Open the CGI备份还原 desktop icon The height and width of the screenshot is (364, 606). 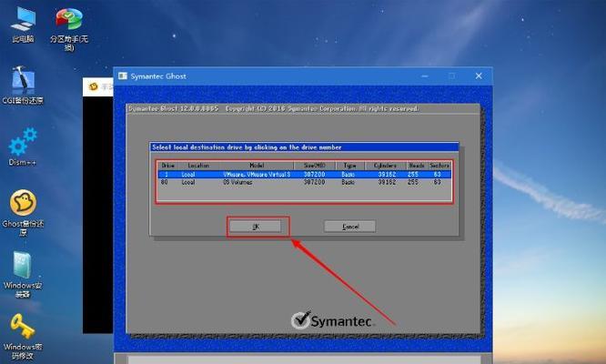click(x=23, y=85)
